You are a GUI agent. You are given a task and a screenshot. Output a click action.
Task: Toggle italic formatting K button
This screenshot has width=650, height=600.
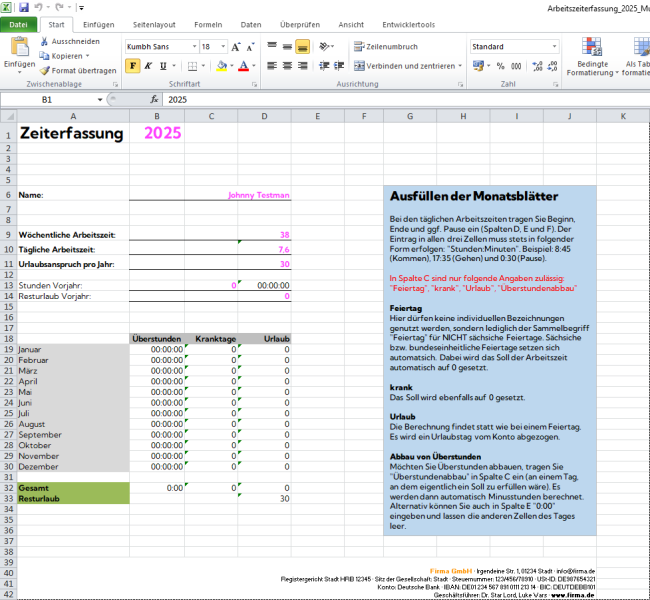click(x=148, y=66)
